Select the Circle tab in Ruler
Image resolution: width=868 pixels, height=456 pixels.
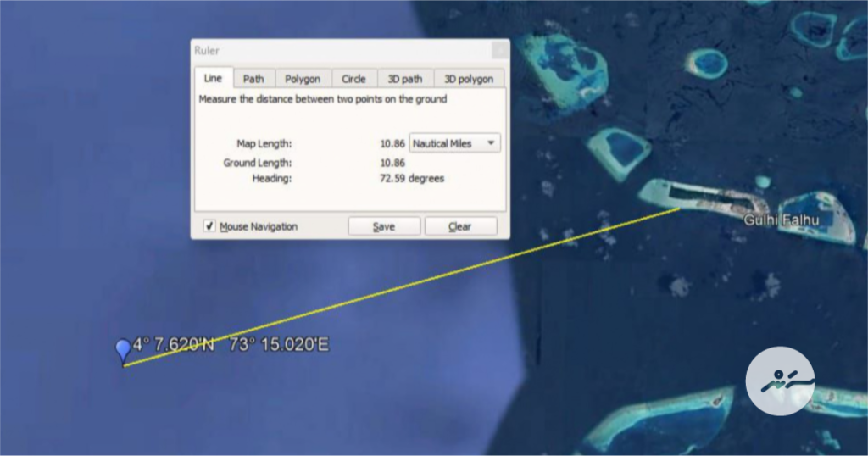pyautogui.click(x=353, y=79)
